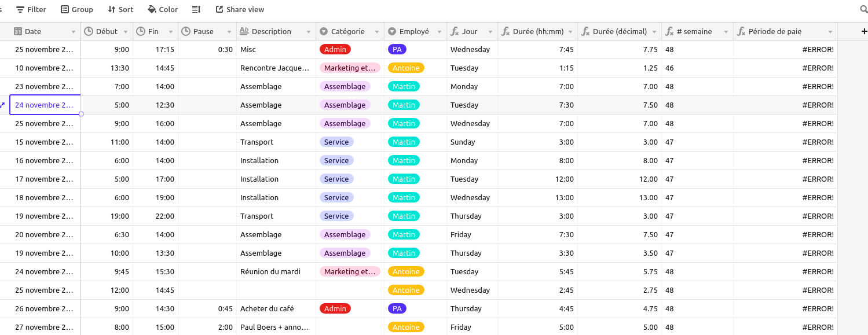Click the clock icon in Début header
The width and height of the screenshot is (868, 335).
[x=89, y=31]
